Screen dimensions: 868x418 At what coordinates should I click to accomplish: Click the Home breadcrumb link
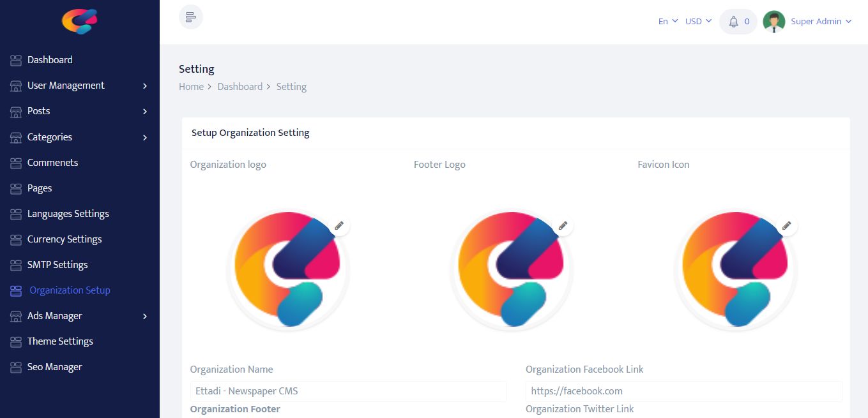pos(191,87)
